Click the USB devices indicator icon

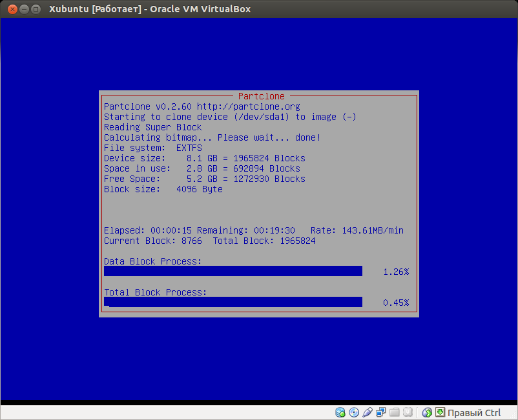368,412
